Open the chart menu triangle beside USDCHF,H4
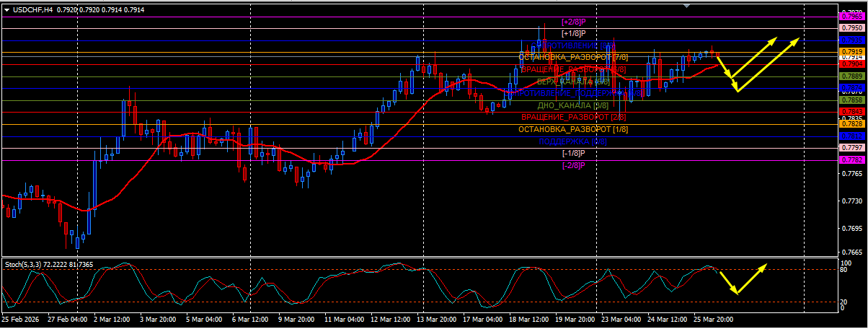 pyautogui.click(x=6, y=10)
